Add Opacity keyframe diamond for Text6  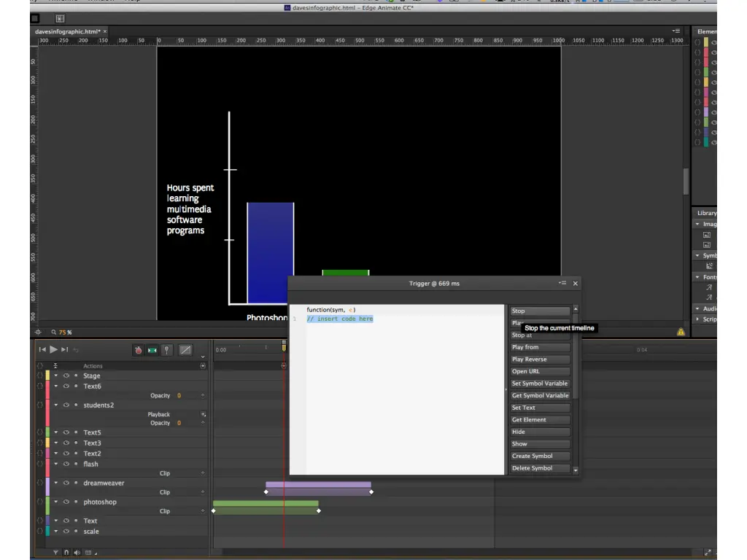203,395
